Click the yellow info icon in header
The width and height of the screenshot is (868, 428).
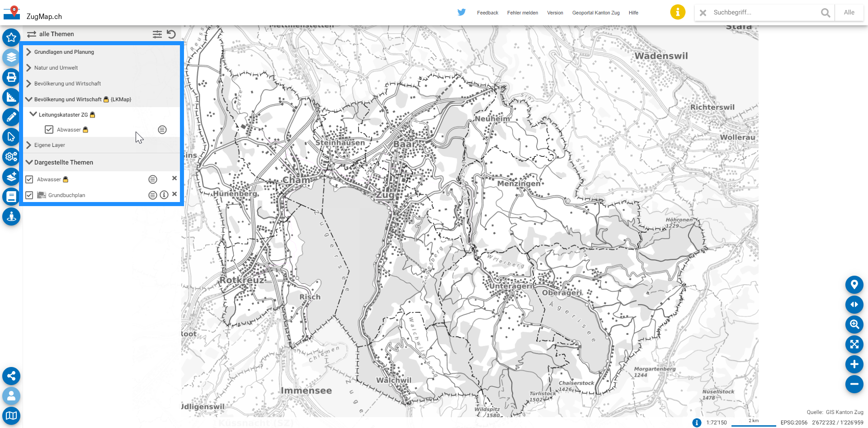point(677,12)
